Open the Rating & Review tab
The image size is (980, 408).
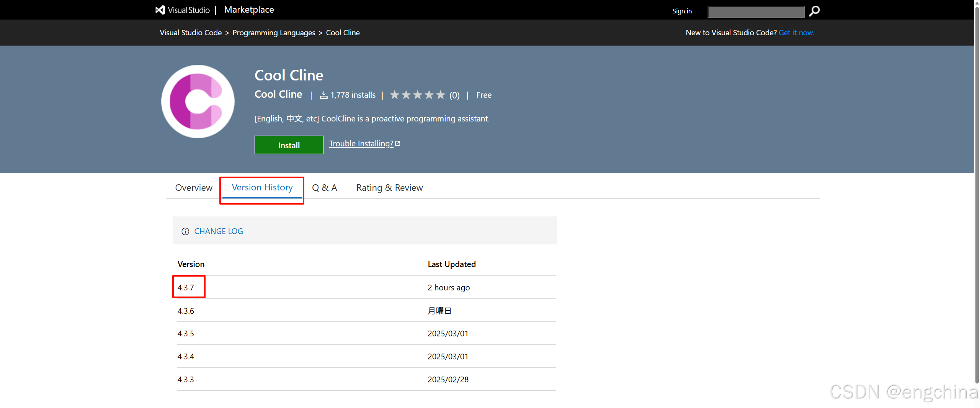(390, 188)
